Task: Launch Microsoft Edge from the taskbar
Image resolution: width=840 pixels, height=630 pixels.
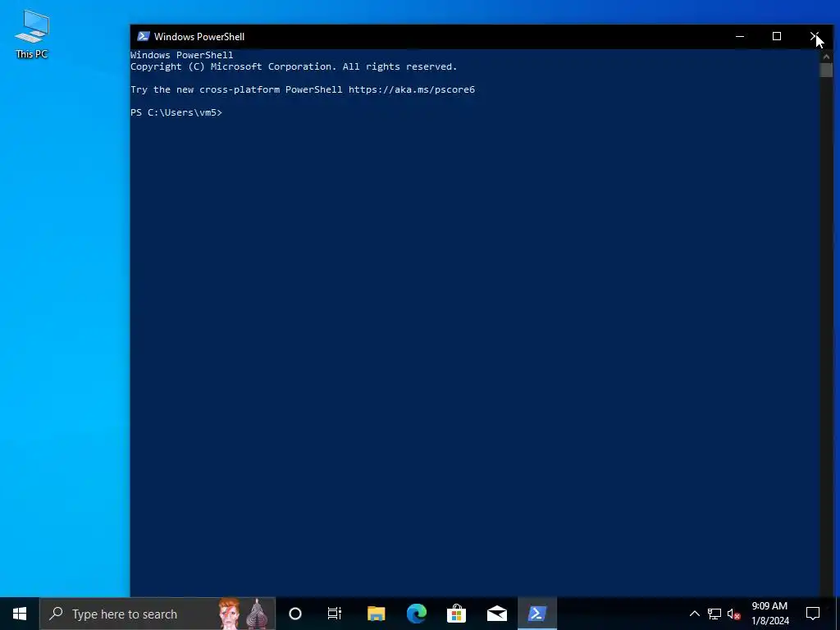Action: (416, 614)
